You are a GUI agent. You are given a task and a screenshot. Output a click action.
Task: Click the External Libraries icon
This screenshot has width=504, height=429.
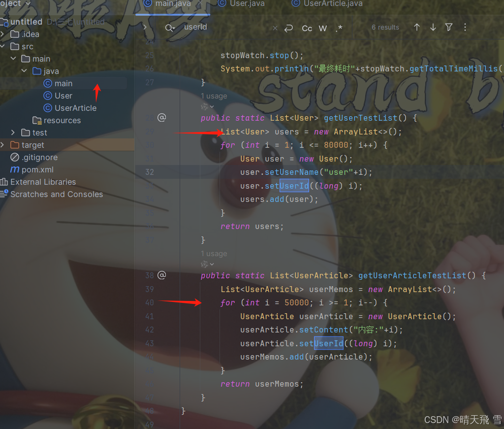pyautogui.click(x=4, y=182)
